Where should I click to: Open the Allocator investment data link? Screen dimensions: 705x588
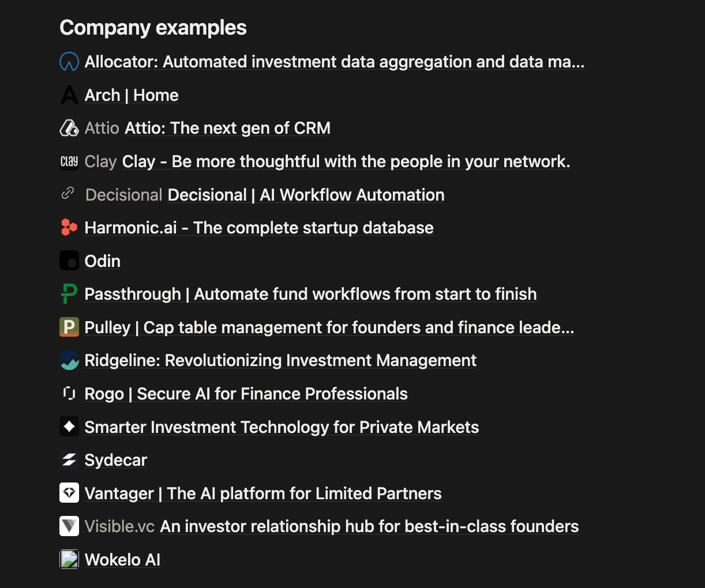(335, 62)
